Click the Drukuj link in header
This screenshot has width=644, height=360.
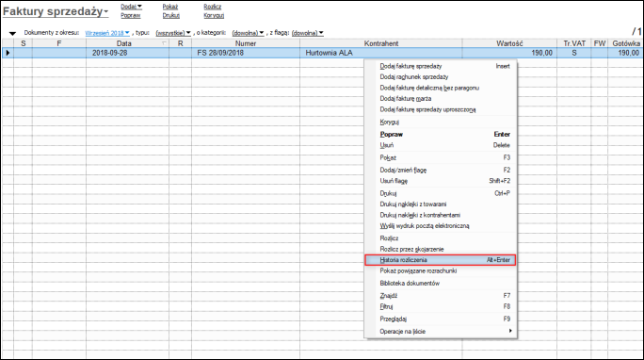click(x=170, y=16)
